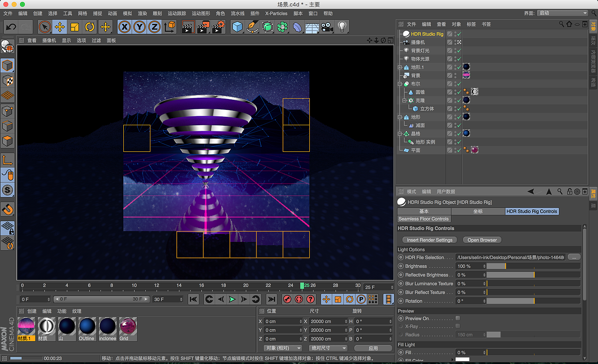598x364 pixels.
Task: Enable Texture mode in left toolbar
Action: point(7,80)
